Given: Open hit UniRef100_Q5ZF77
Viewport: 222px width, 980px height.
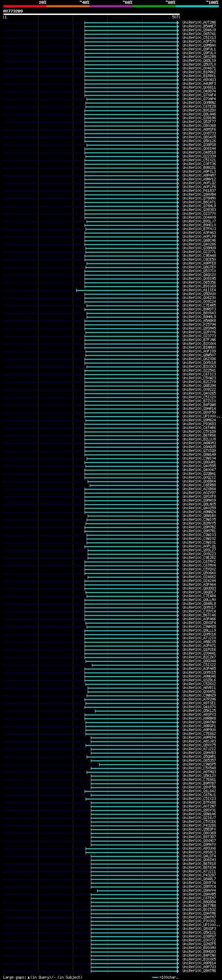Looking at the screenshot, I should point(199,122).
